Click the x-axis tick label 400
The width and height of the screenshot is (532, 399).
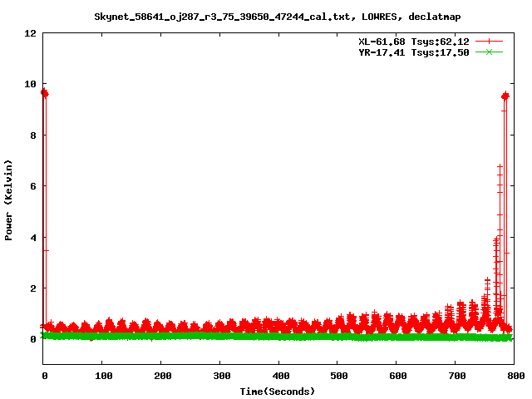point(281,376)
